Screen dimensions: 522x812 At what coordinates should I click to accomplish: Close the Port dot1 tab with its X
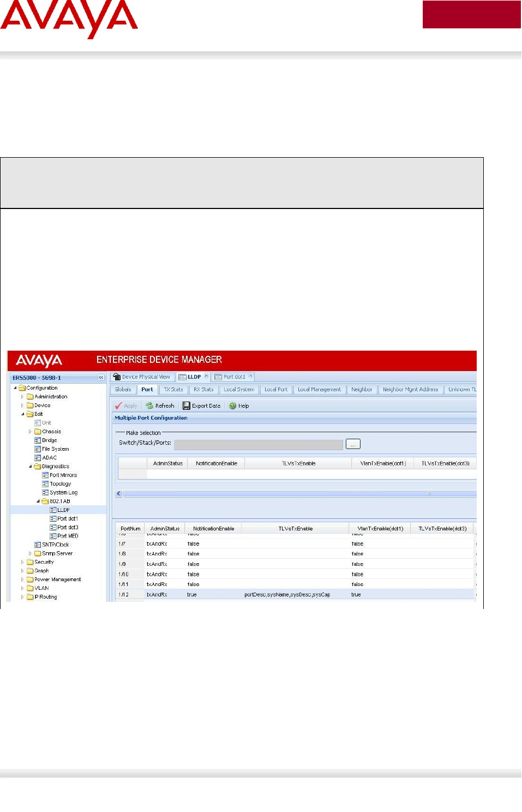click(x=251, y=376)
